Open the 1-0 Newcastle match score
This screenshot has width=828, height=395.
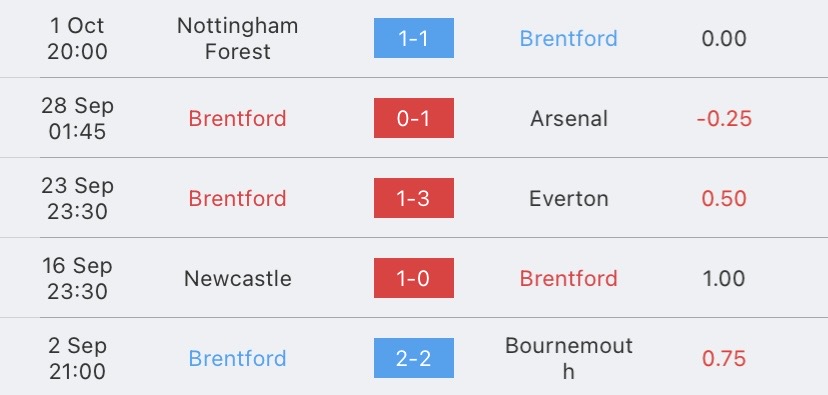click(x=413, y=278)
